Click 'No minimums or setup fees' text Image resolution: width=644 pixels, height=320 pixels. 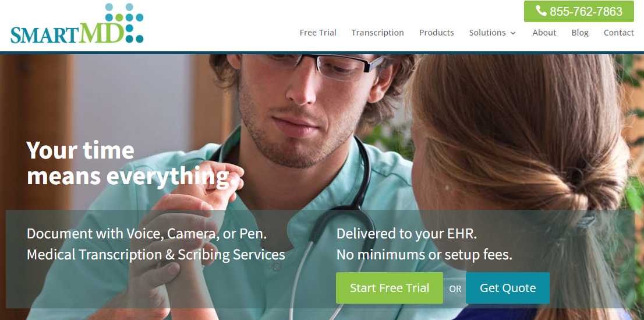(x=424, y=255)
